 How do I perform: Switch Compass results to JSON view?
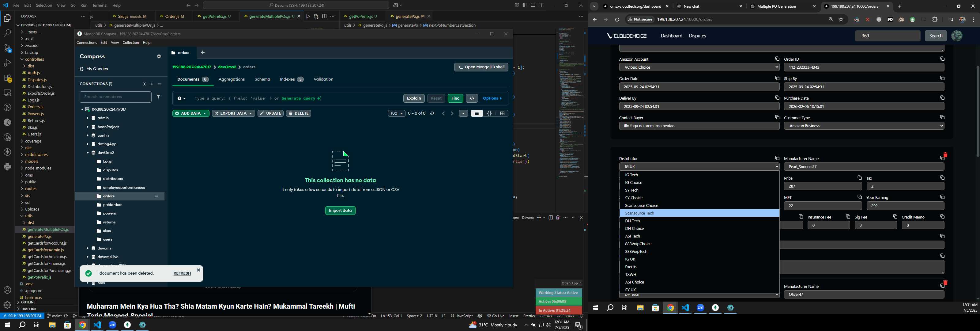pos(490,113)
